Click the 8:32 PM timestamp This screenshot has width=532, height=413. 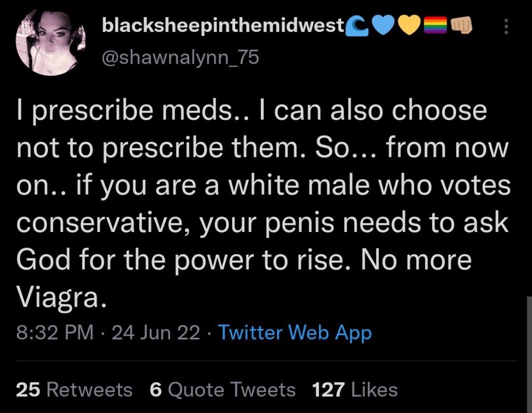coord(55,332)
